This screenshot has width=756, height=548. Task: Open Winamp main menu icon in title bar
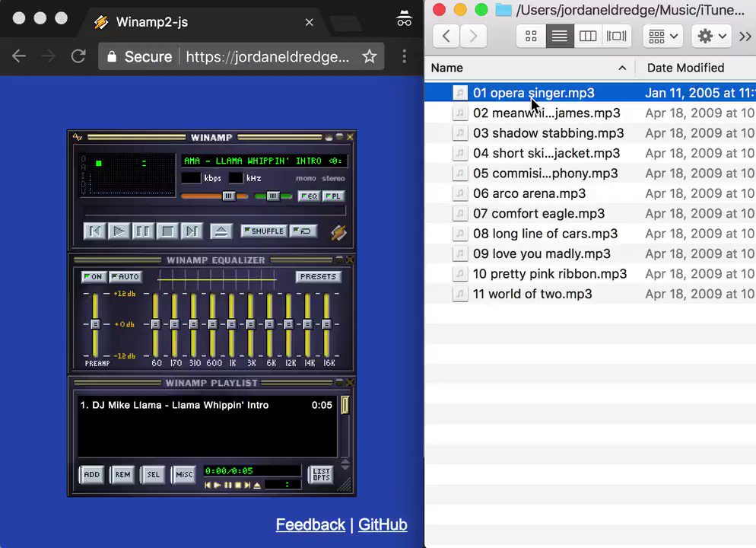pos(77,138)
